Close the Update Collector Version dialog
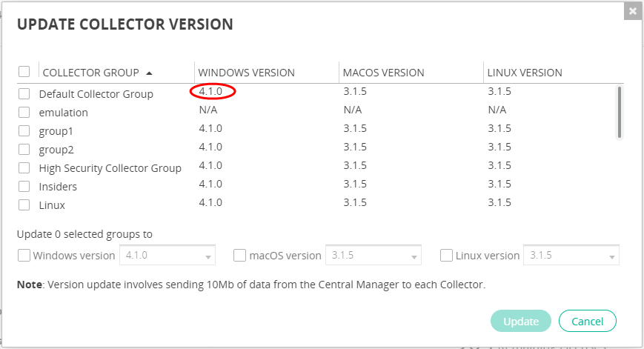 point(632,11)
